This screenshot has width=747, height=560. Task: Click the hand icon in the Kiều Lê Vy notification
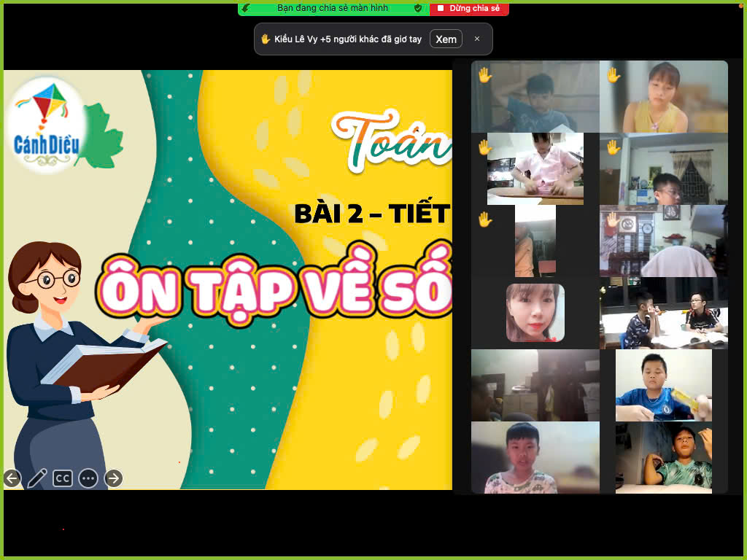[x=266, y=39]
